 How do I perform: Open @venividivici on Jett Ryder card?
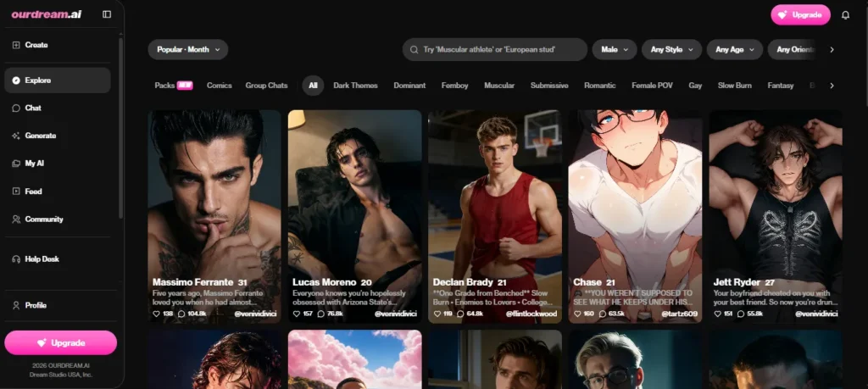tap(816, 314)
